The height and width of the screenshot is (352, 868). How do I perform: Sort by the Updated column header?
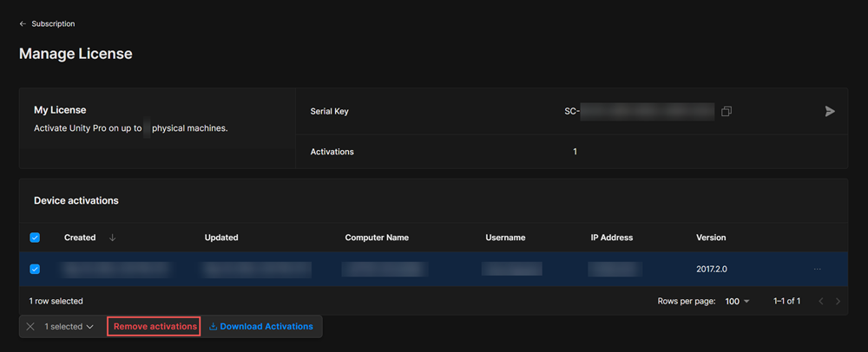[221, 238]
